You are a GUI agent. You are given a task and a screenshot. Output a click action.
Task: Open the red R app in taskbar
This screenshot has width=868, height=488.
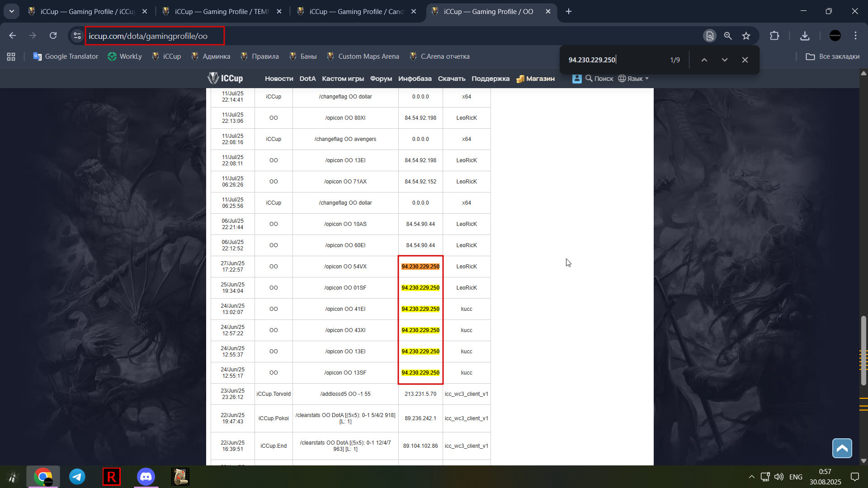click(x=111, y=477)
